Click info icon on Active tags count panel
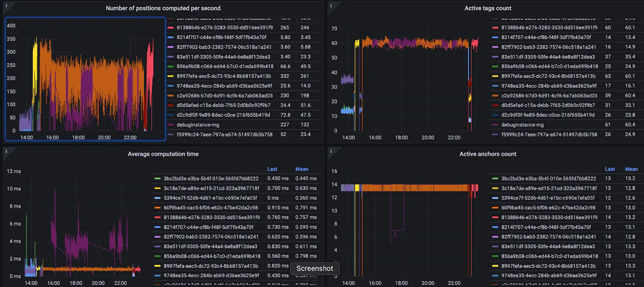Screen dimensions: 644x287 [331, 6]
